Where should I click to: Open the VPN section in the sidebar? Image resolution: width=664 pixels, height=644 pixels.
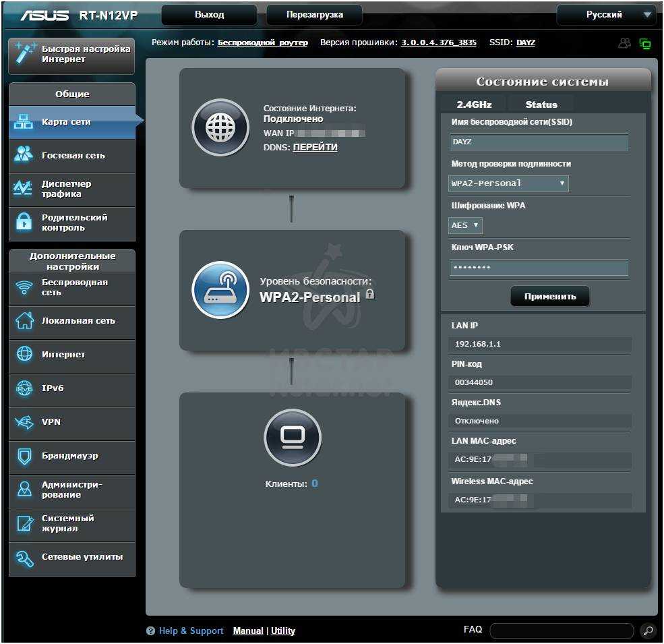pyautogui.click(x=72, y=422)
